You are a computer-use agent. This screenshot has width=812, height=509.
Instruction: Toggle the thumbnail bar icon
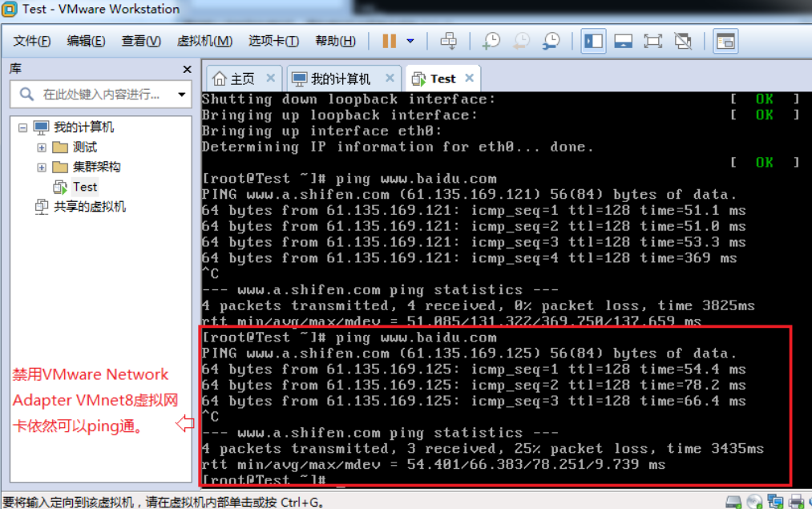click(x=623, y=41)
